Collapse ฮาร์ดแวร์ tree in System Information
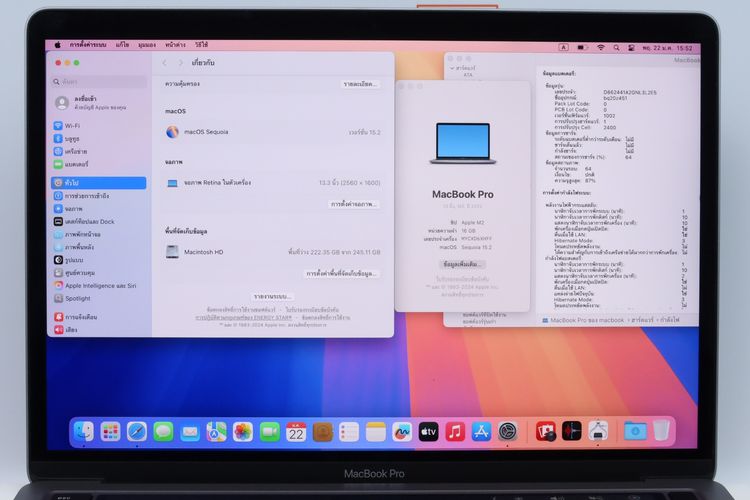 452,68
